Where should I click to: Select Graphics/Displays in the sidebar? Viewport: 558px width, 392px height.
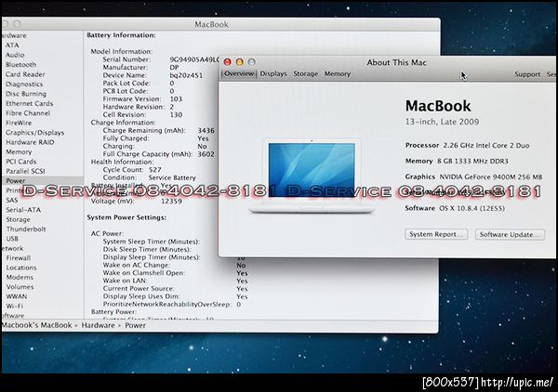[x=35, y=133]
